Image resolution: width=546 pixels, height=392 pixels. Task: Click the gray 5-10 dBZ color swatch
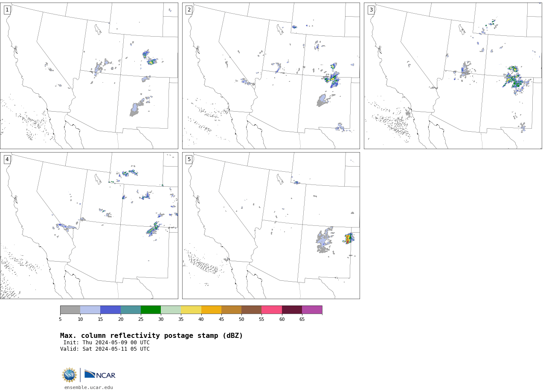pyautogui.click(x=70, y=310)
